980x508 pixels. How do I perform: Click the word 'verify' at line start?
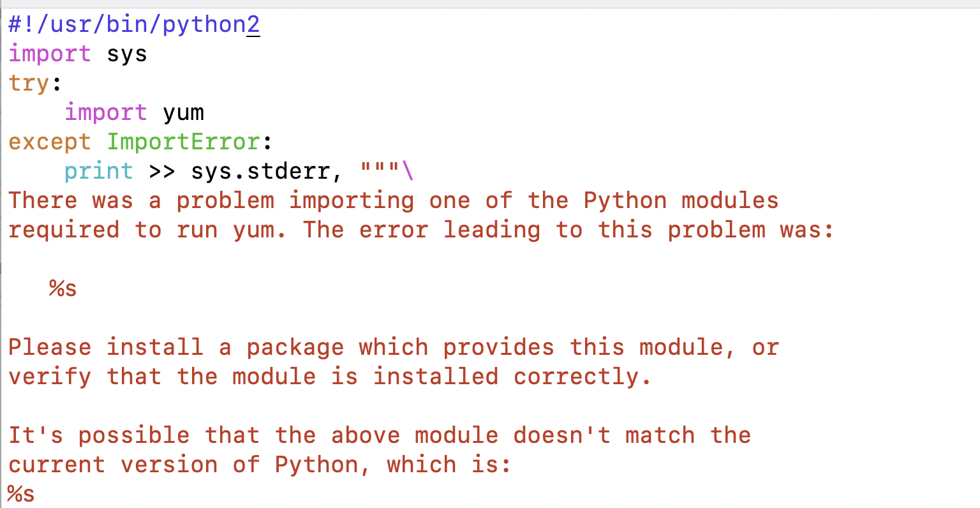coord(50,377)
